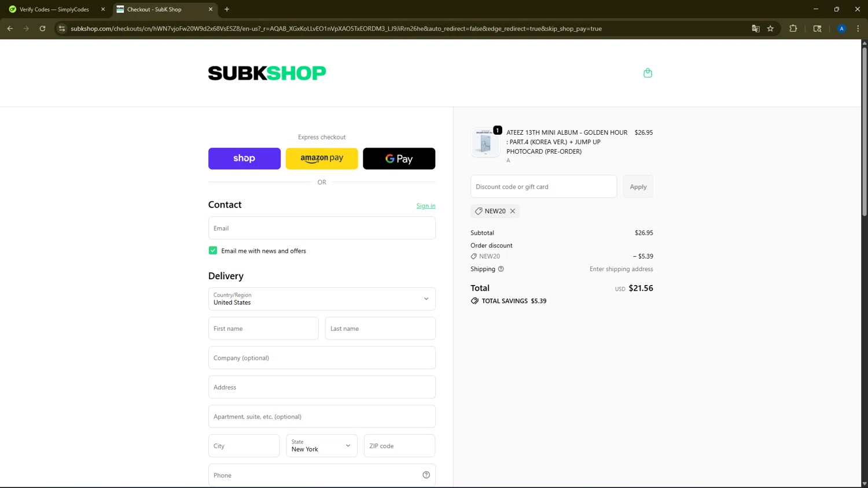
Task: Choose Google Pay express checkout
Action: [x=399, y=158]
